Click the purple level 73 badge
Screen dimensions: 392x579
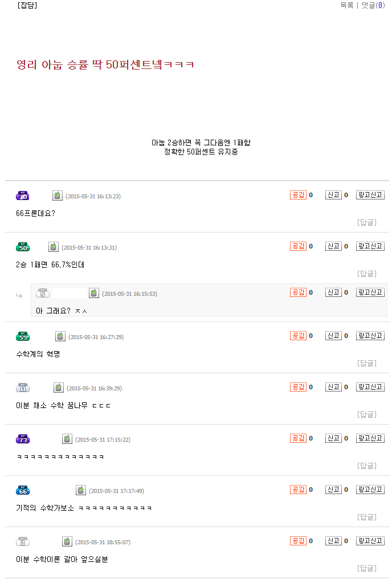(23, 439)
